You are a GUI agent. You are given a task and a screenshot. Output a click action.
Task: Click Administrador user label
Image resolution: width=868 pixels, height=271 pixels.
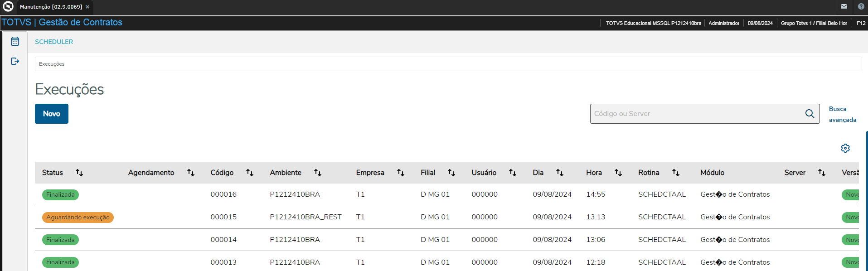pos(724,23)
